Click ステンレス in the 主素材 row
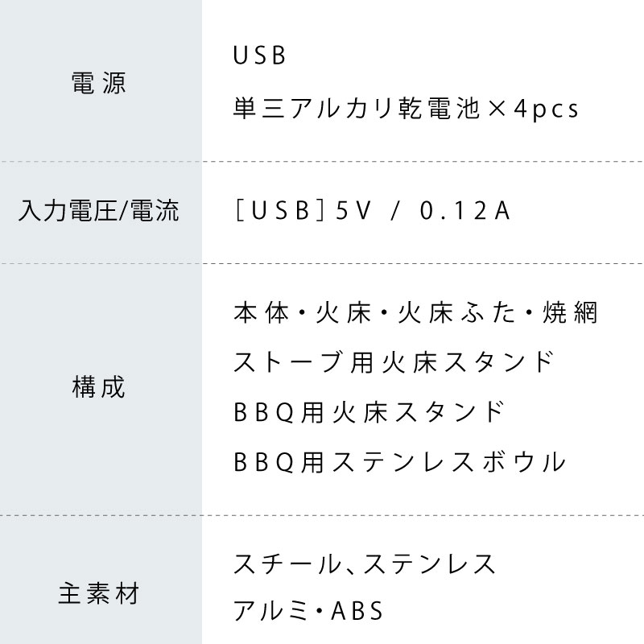The width and height of the screenshot is (644, 644). [x=430, y=563]
